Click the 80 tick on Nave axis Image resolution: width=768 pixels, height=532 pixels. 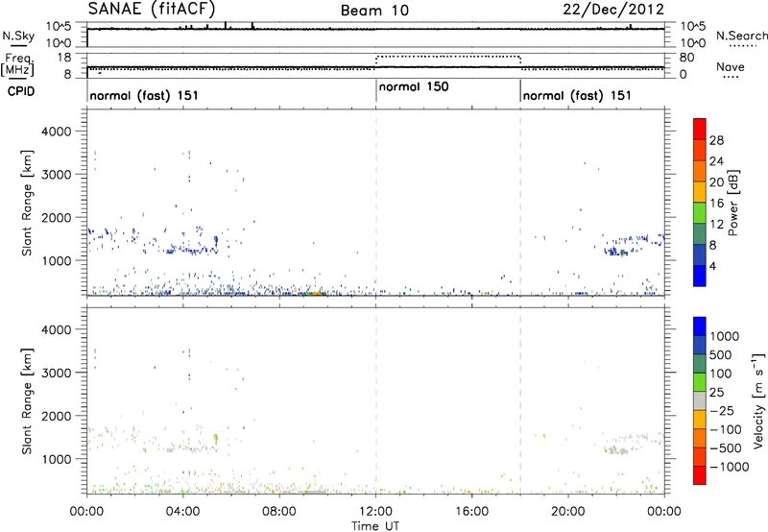(687, 58)
